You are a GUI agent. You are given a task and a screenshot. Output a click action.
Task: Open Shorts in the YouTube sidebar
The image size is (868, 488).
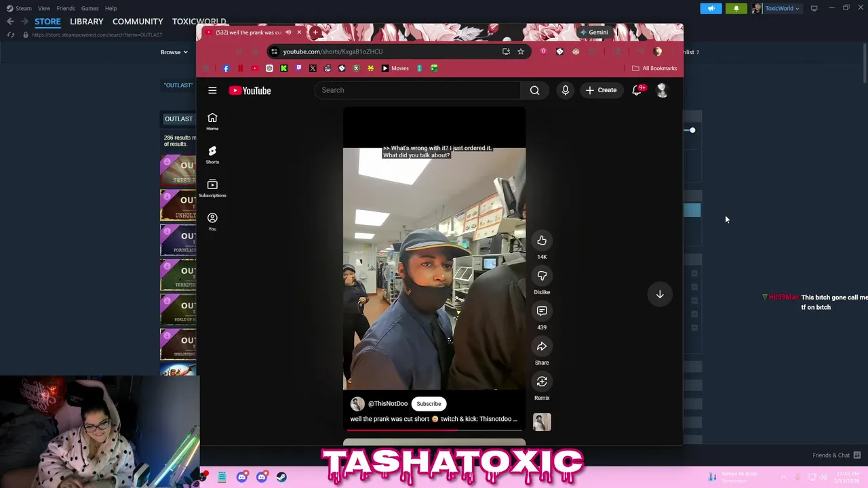(x=212, y=155)
